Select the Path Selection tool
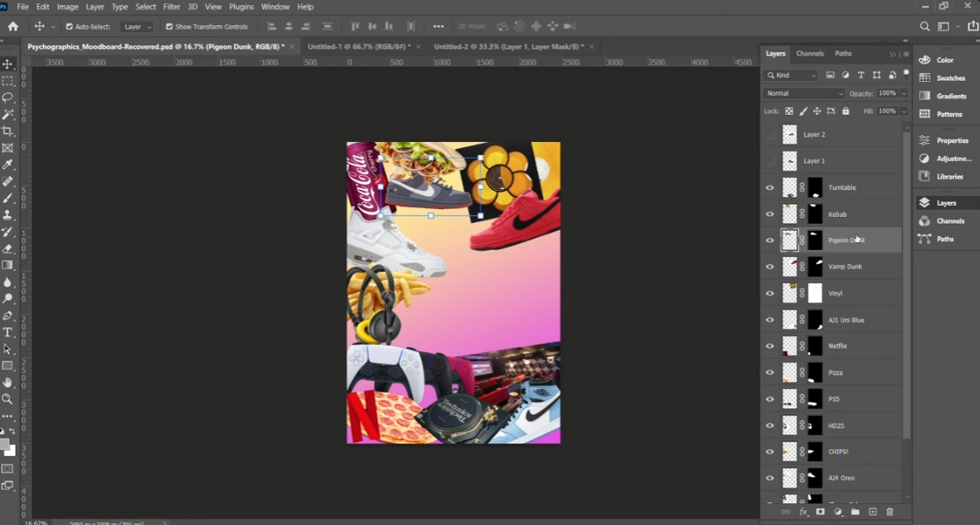Viewport: 980px width, 525px height. [8, 349]
